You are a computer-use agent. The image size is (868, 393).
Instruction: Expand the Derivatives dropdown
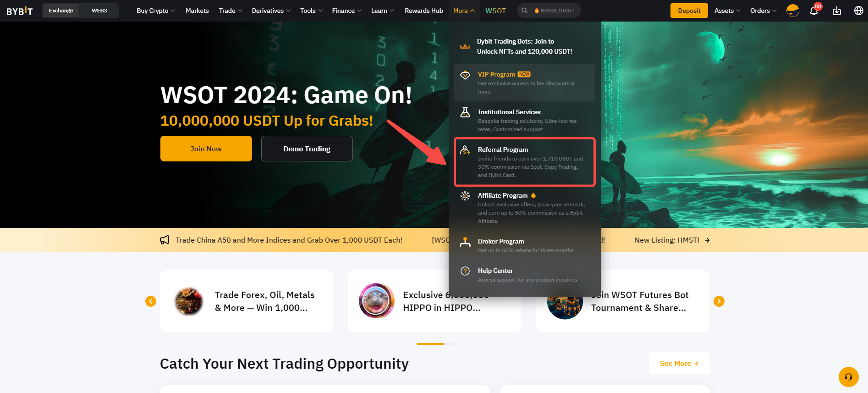click(x=271, y=11)
